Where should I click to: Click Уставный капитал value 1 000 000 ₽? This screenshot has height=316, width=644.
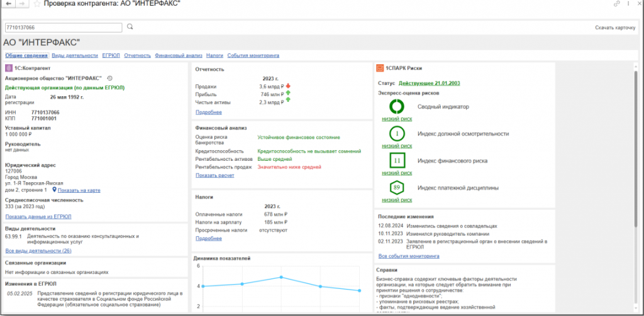[18, 134]
